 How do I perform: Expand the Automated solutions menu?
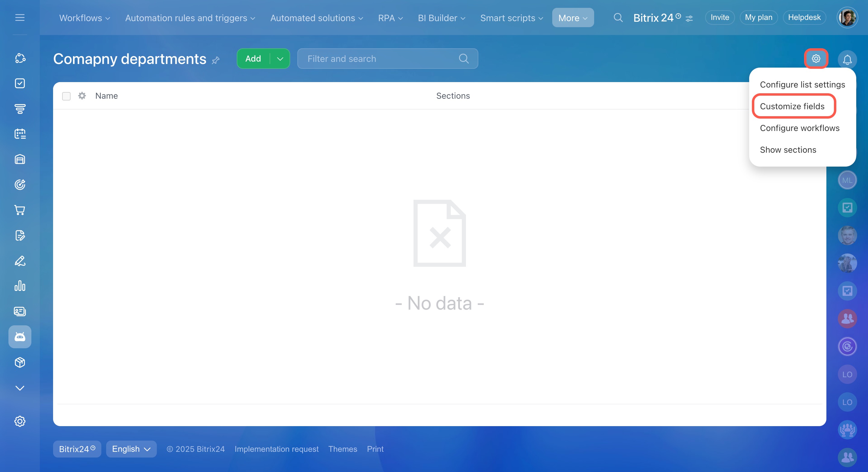pos(317,18)
